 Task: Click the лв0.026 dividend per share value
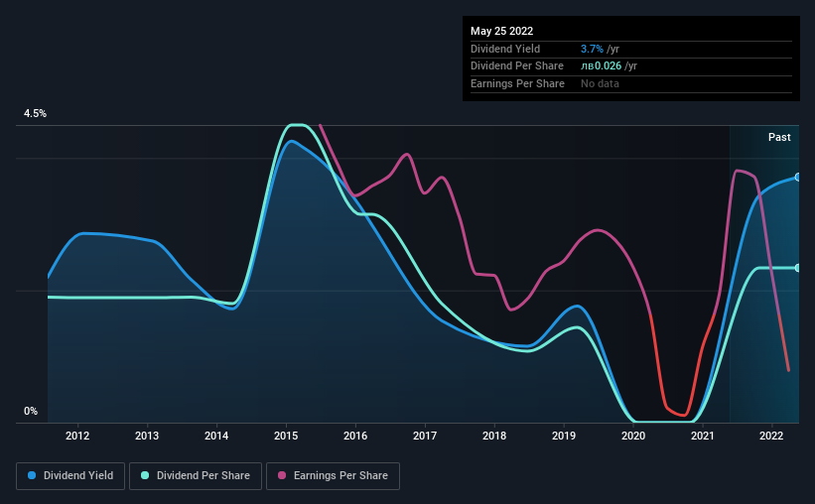601,66
